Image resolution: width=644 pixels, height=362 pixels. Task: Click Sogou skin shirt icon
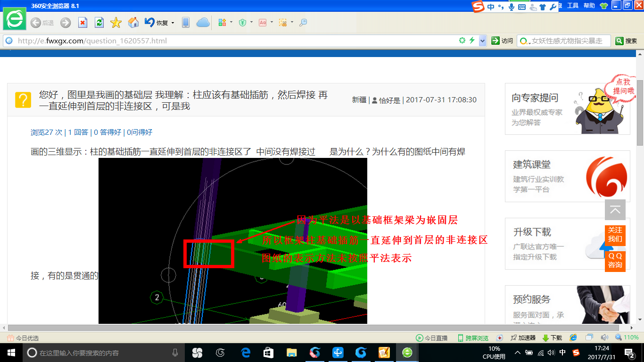click(543, 7)
